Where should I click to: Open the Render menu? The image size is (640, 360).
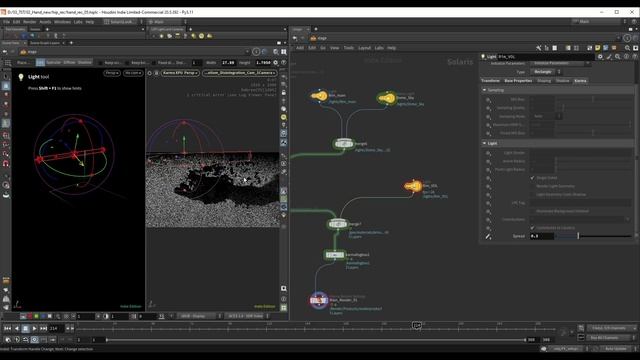coord(29,22)
